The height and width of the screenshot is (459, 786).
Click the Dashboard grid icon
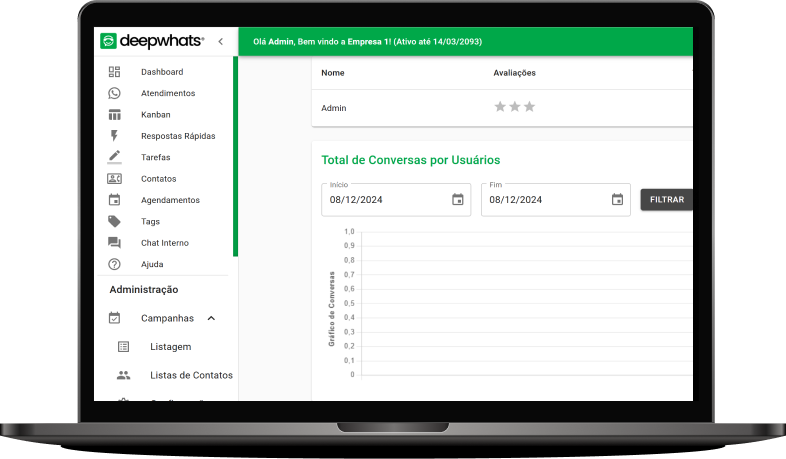[x=114, y=72]
